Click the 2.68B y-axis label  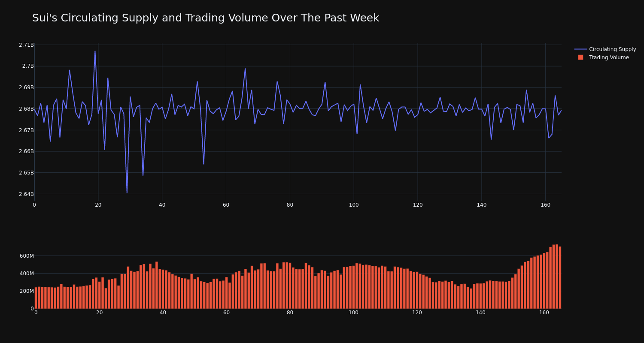coord(26,109)
